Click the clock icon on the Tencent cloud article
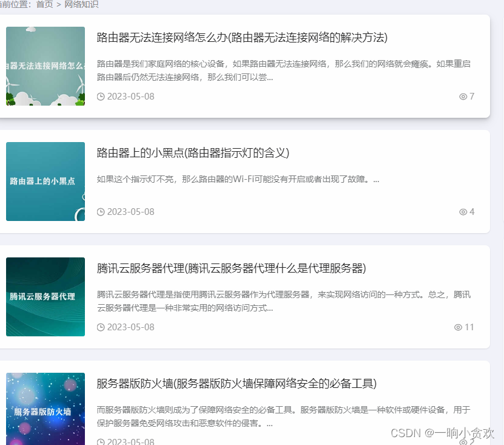 101,327
